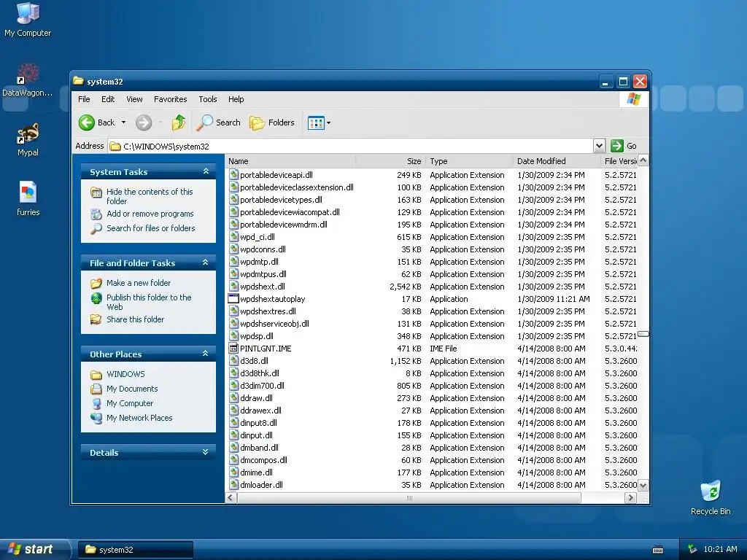Click the horizontal scrollbar right arrow

click(631, 497)
